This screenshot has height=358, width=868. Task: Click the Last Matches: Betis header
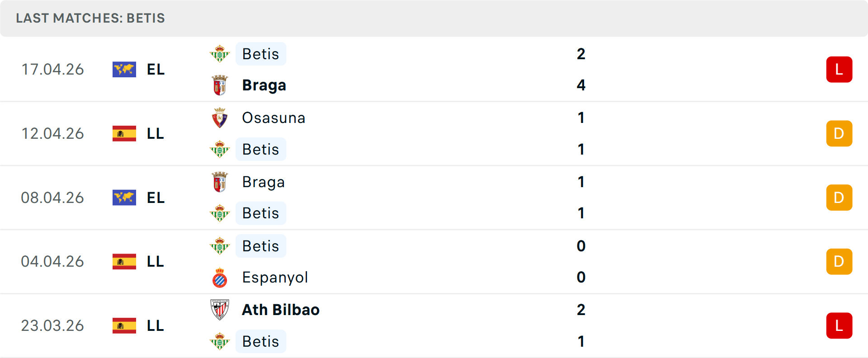(90, 18)
